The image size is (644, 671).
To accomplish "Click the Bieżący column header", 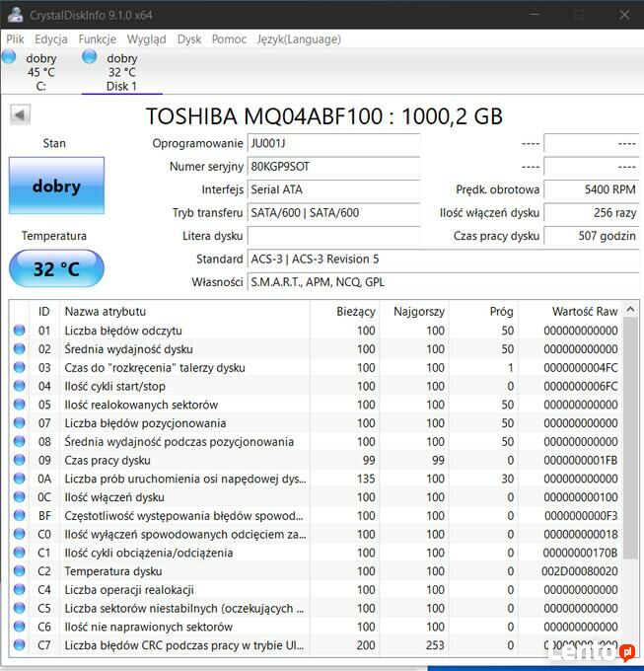I will 344,312.
